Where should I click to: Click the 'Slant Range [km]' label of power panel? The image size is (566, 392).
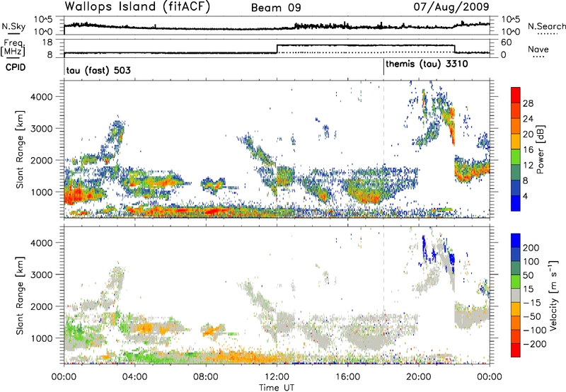[x=20, y=149]
